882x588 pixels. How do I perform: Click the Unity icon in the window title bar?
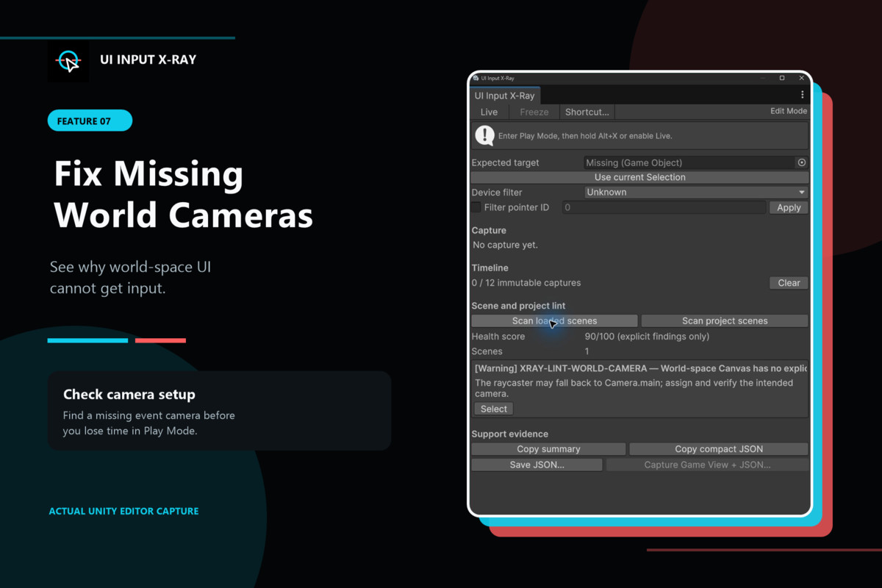tap(476, 78)
